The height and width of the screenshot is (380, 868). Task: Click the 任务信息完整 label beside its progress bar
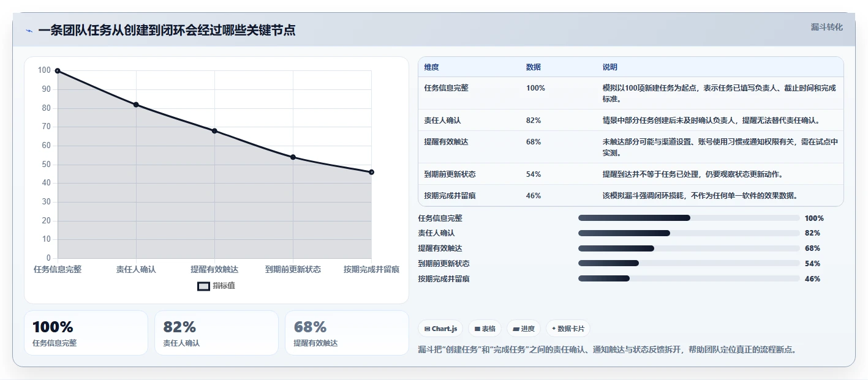440,218
